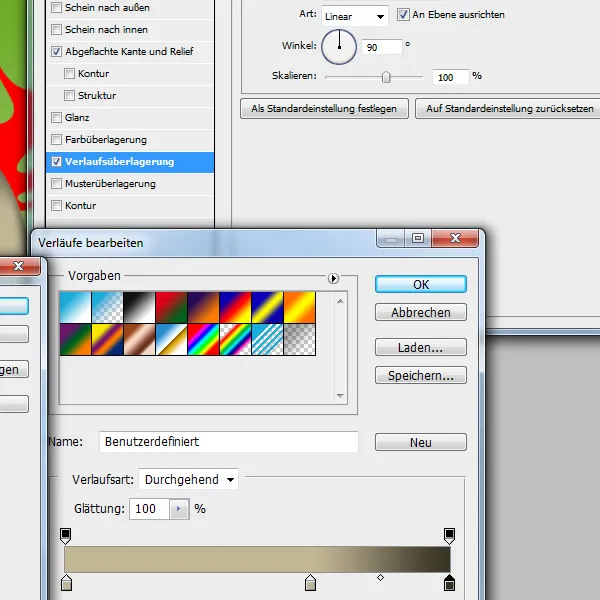Screen dimensions: 600x600
Task: Toggle Schein nach innen checkbox
Action: coord(56,29)
